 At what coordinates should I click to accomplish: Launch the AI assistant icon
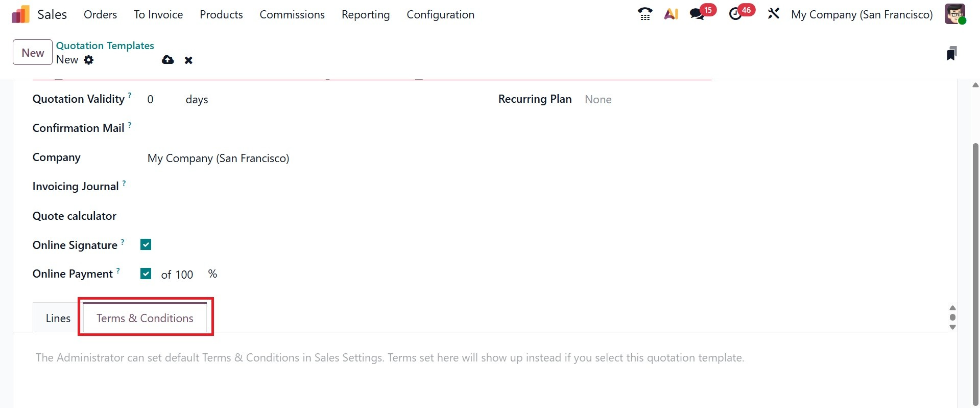[671, 14]
